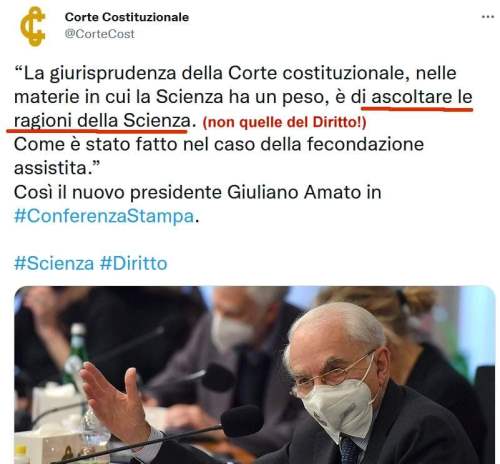Click the @CorteCost handle
The image size is (500, 464).
(x=99, y=34)
